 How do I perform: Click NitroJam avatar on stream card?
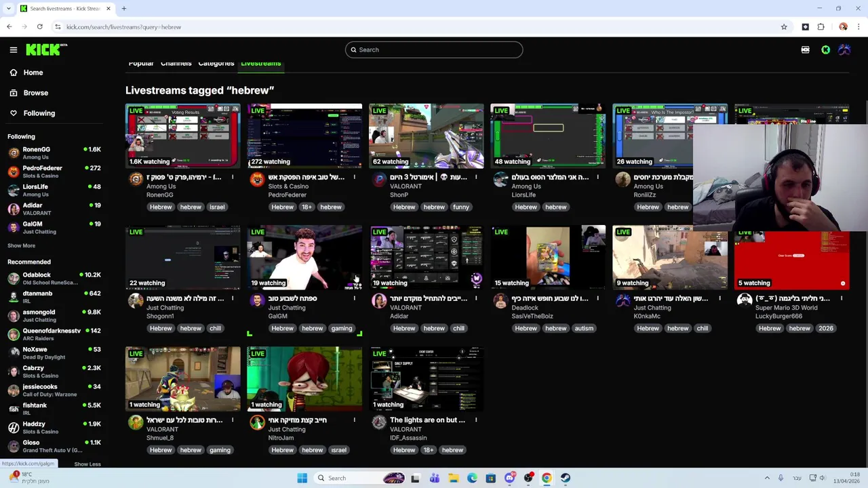coord(257,422)
